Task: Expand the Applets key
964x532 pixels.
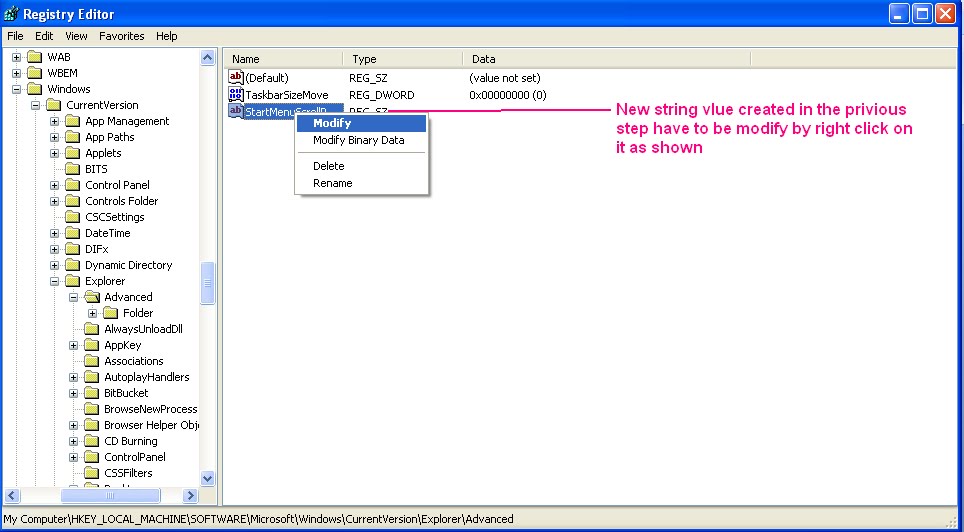Action: [x=55, y=153]
